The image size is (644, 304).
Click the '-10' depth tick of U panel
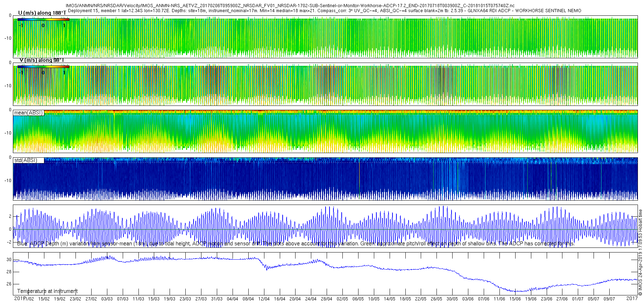point(8,38)
